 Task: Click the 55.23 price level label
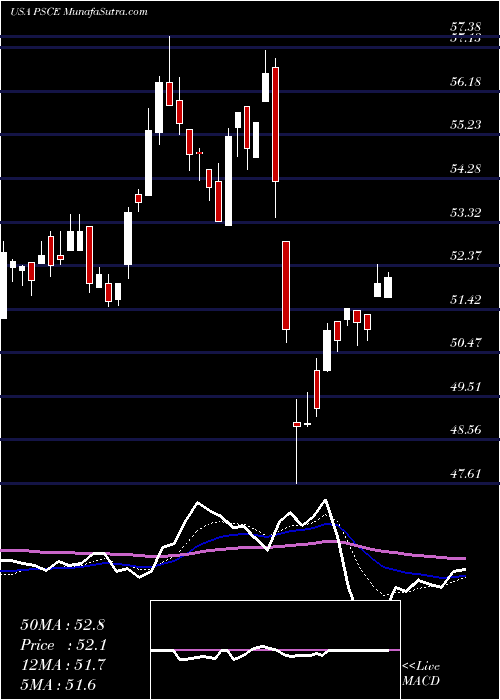coord(466,125)
